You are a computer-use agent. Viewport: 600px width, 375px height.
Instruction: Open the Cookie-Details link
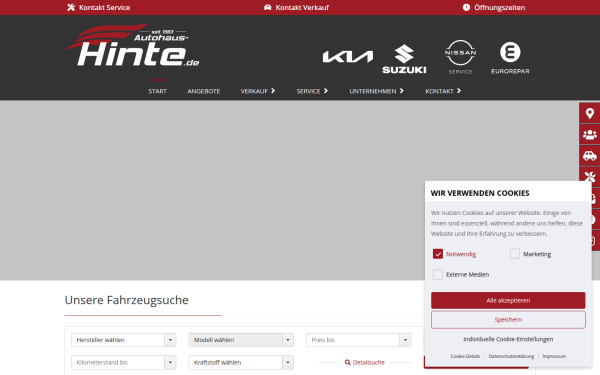[465, 356]
